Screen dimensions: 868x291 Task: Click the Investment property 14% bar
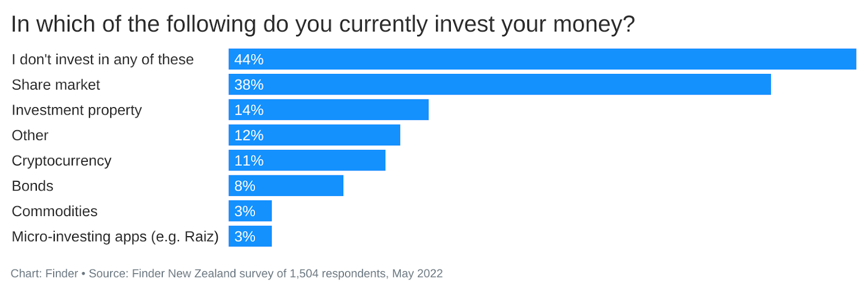click(328, 110)
